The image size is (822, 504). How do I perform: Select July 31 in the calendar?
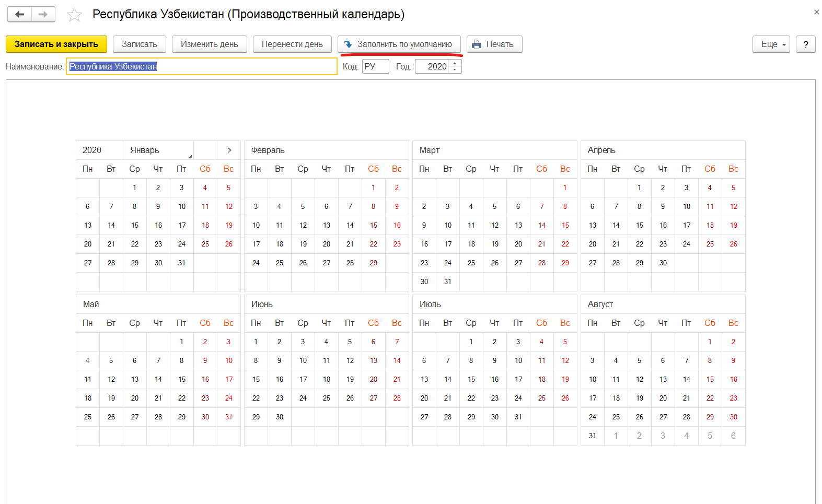518,417
